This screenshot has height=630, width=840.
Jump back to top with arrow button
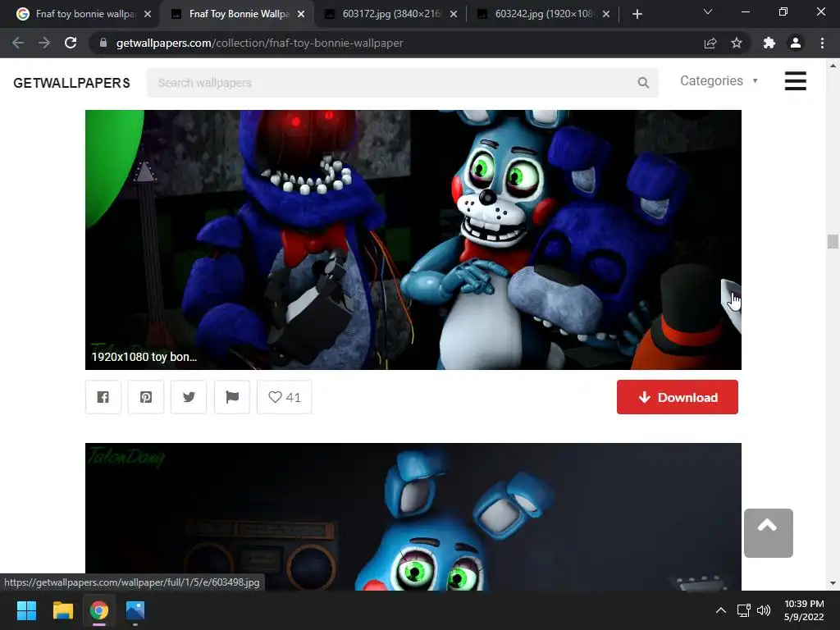click(768, 533)
